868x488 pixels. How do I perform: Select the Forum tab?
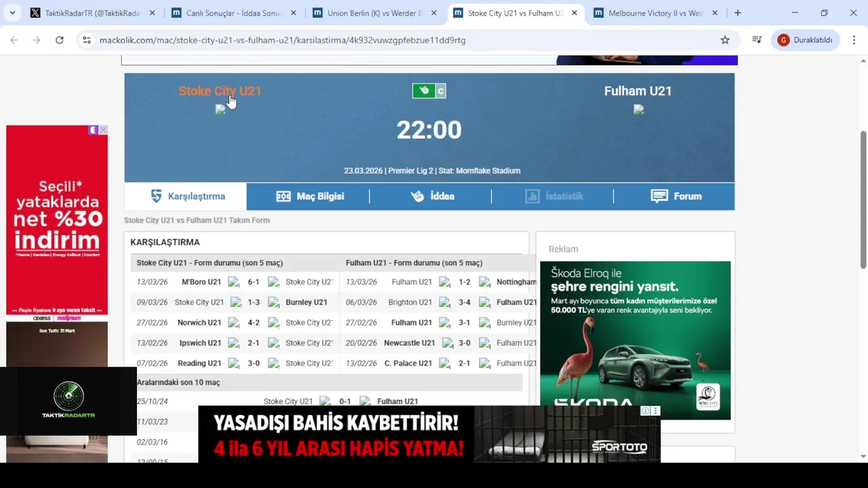click(675, 196)
